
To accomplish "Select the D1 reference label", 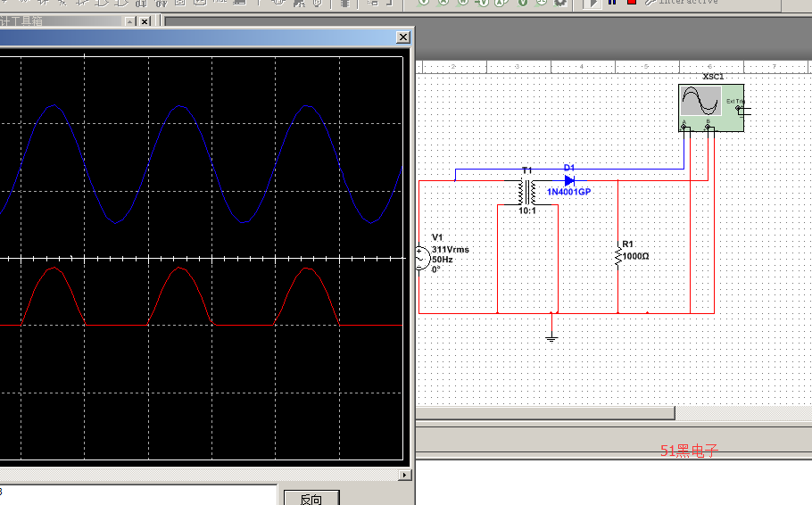I will [569, 168].
